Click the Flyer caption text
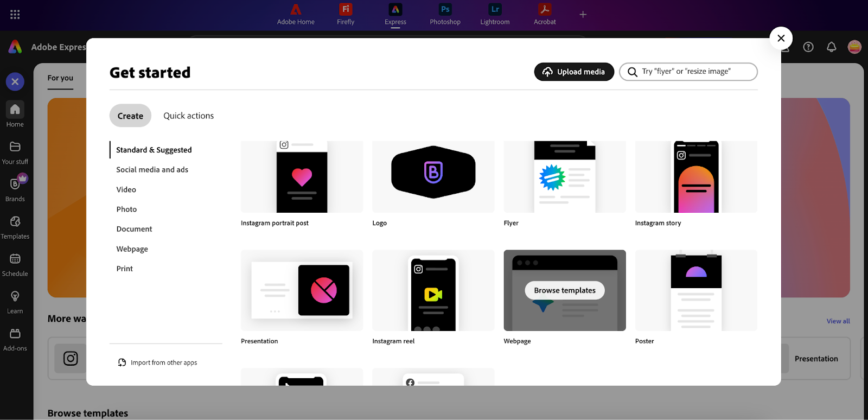868x420 pixels. (511, 223)
